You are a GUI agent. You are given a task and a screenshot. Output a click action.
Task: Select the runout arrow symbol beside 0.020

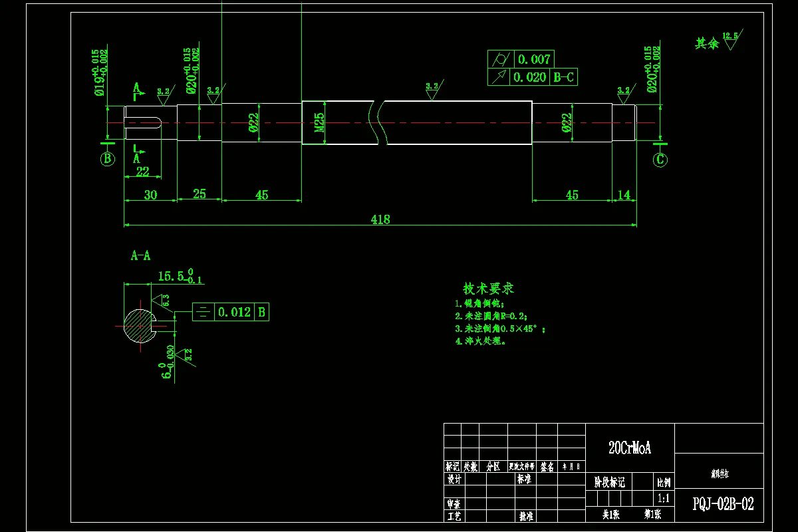(499, 76)
